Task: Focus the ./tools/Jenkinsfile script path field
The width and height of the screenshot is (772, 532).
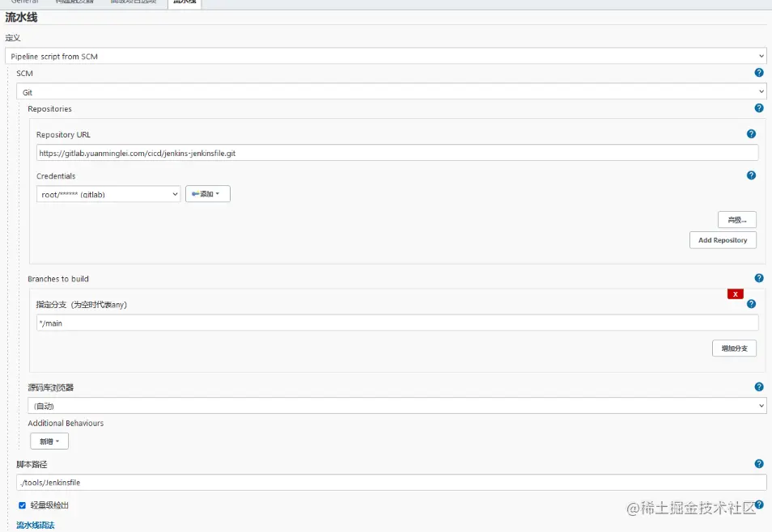Action: [x=392, y=483]
